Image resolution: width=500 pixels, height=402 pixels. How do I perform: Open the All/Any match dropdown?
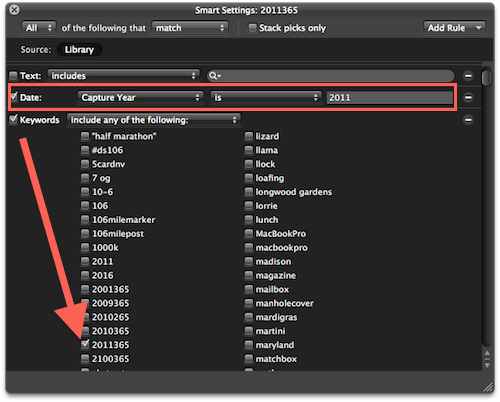click(x=39, y=28)
